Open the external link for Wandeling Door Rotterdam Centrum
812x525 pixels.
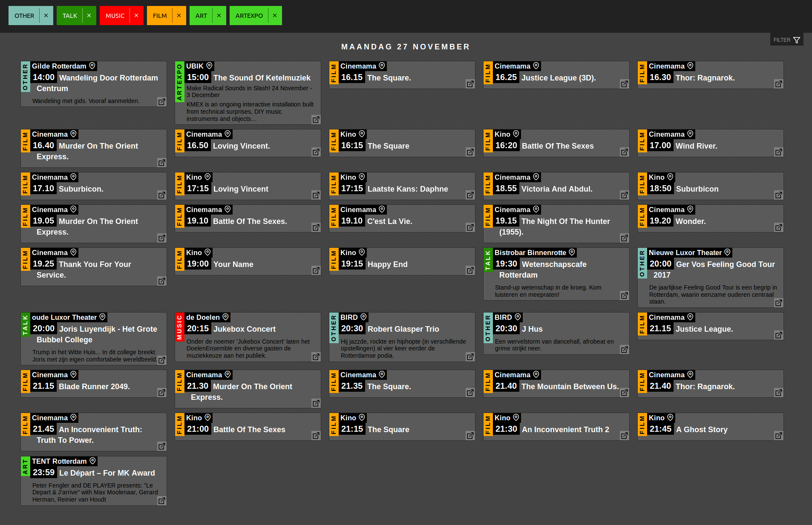(x=162, y=102)
